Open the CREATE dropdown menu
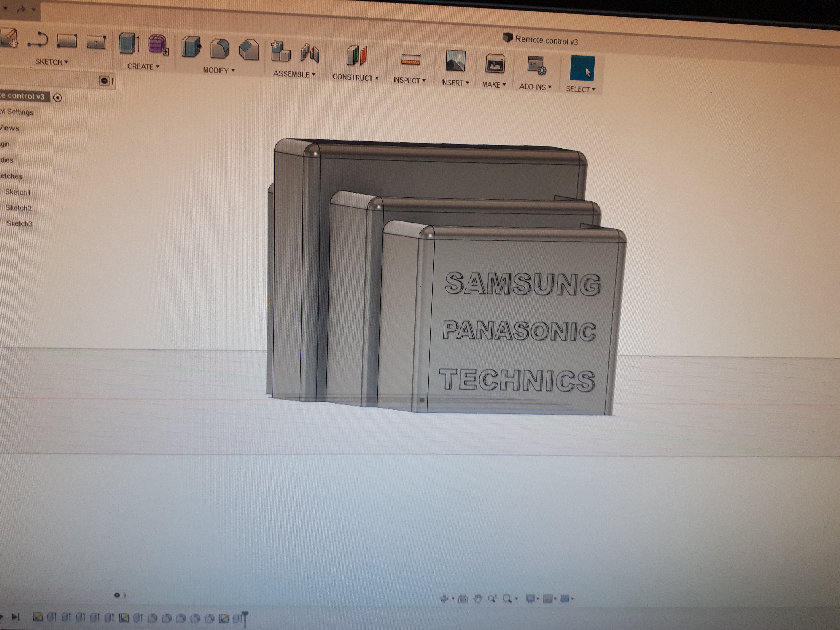 tap(143, 67)
